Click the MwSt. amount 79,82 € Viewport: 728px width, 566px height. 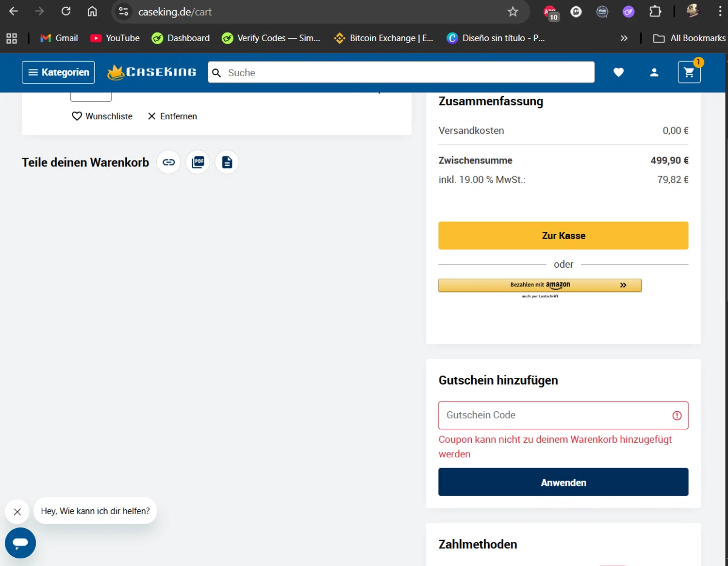point(673,179)
